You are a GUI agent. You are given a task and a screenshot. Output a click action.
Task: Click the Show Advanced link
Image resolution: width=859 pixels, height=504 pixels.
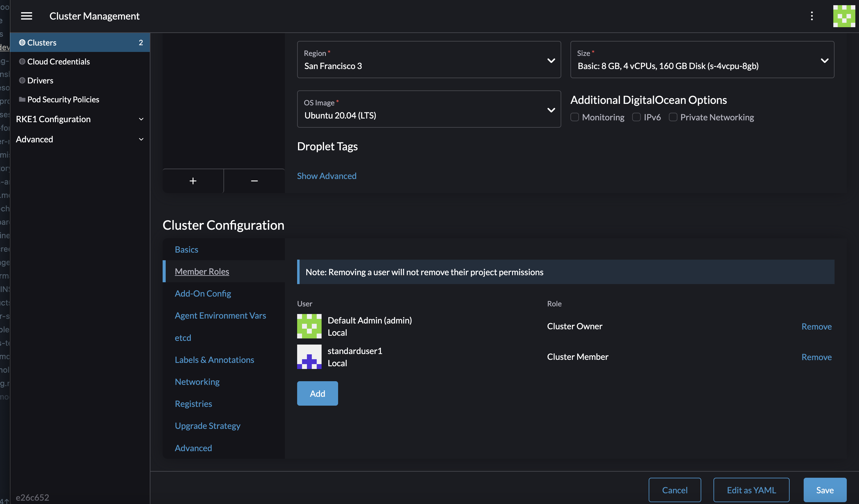pos(326,176)
